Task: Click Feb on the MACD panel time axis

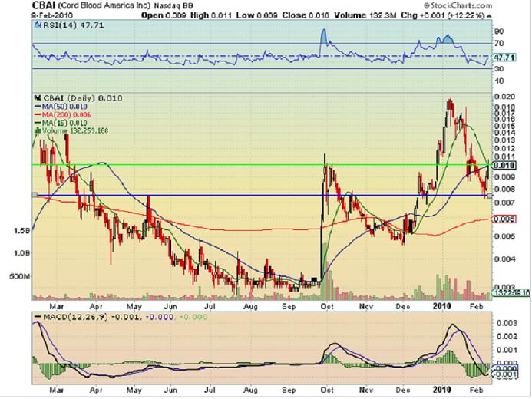Action: 477,391
